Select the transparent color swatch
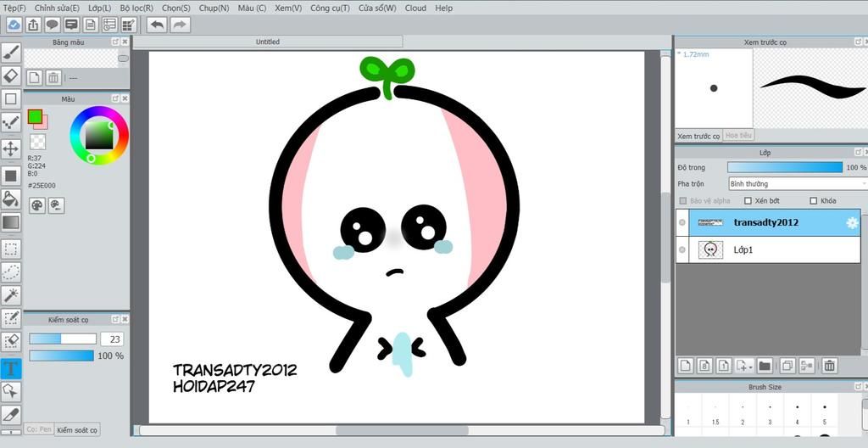Image resolution: width=868 pixels, height=448 pixels. click(37, 142)
